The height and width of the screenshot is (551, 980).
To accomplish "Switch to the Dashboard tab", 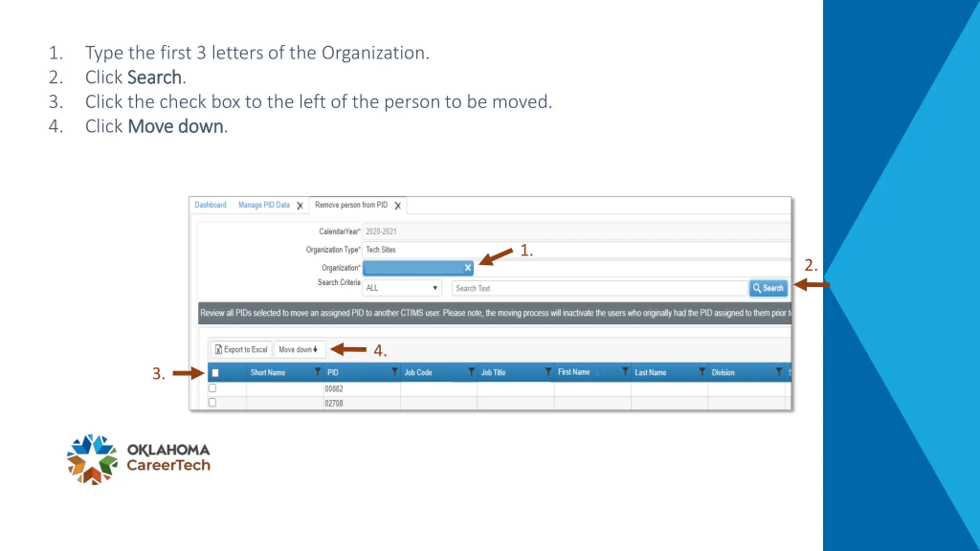I will pyautogui.click(x=211, y=205).
